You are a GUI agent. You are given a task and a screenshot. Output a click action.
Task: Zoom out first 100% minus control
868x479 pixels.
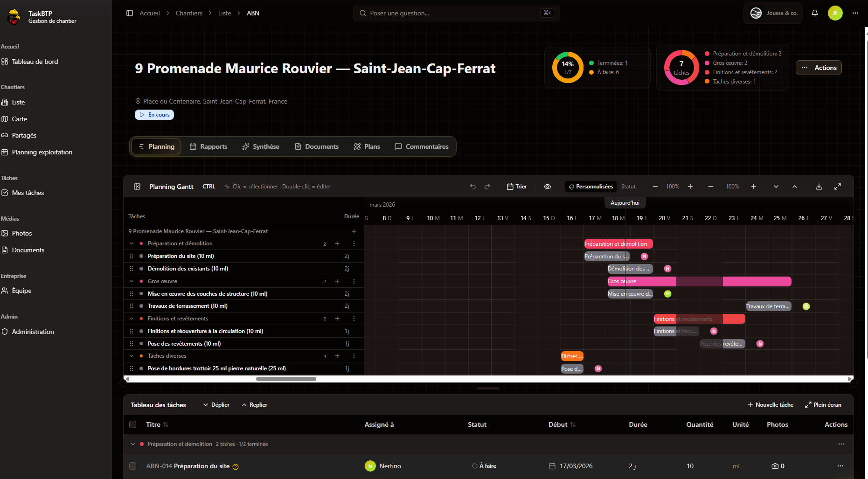click(655, 187)
